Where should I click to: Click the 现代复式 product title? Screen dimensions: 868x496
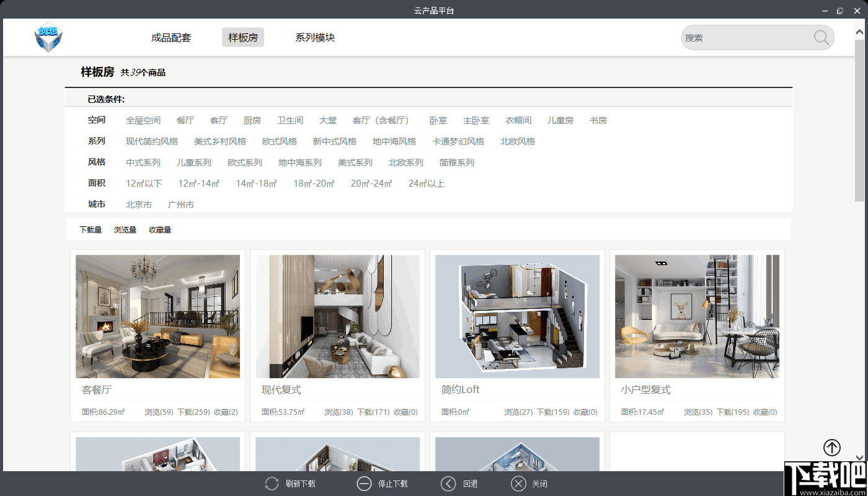(x=281, y=390)
